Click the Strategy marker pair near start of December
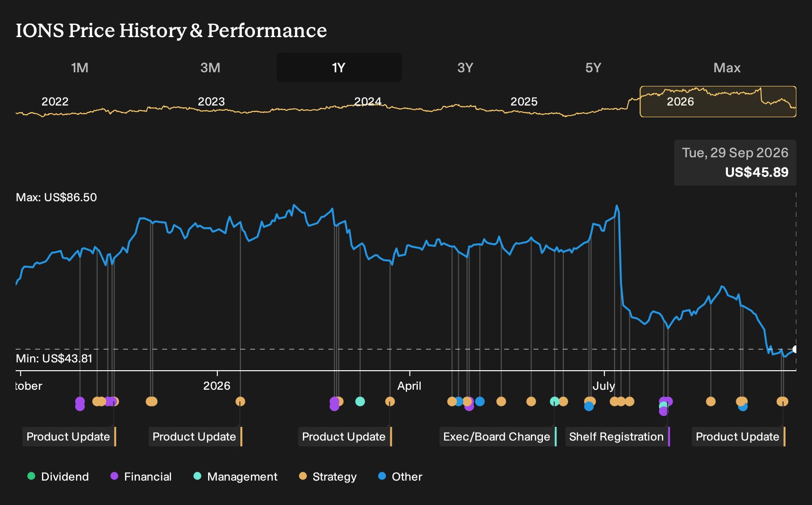This screenshot has height=505, width=812. click(x=151, y=401)
